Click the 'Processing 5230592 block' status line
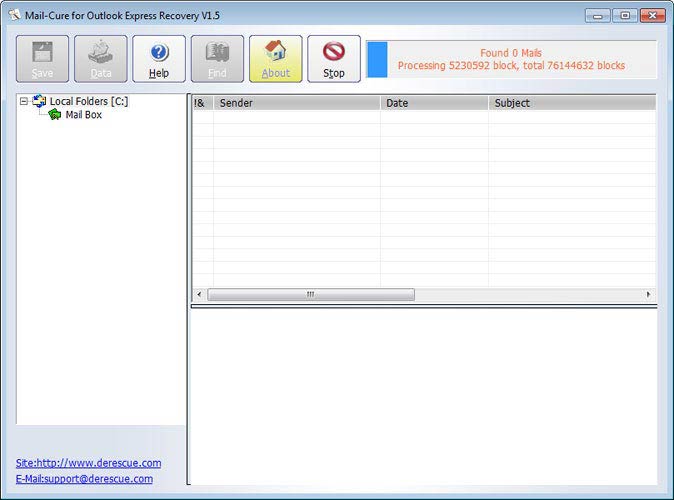The width and height of the screenshot is (674, 500). [x=511, y=66]
